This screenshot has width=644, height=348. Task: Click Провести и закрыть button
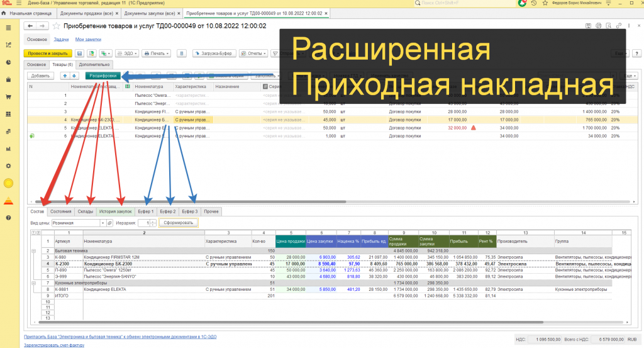click(48, 53)
